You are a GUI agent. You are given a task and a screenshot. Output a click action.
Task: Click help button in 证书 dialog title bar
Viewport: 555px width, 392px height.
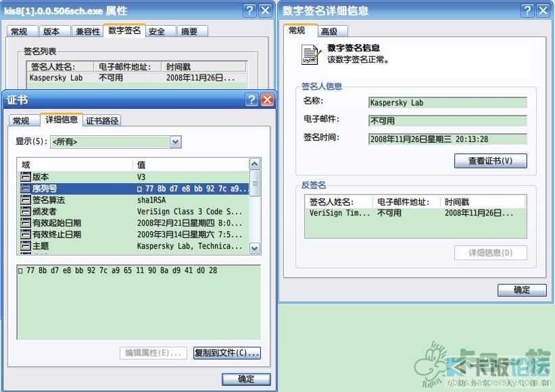pos(251,100)
